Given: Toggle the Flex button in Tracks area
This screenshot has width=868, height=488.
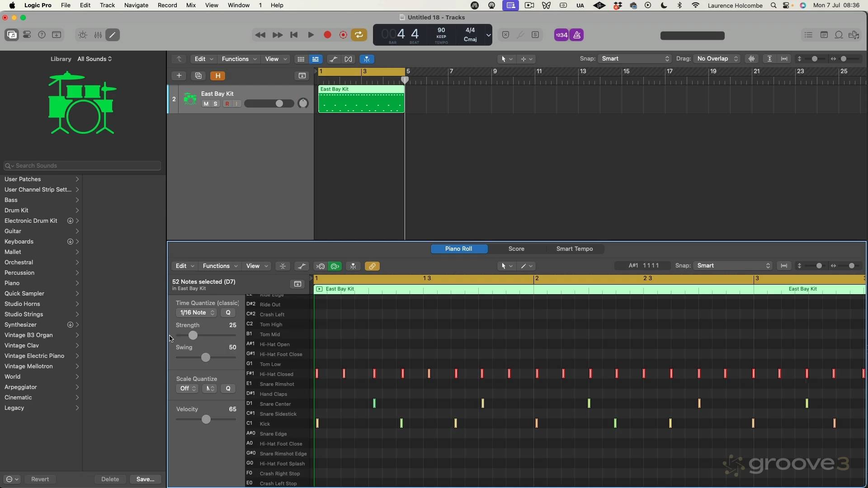Looking at the screenshot, I should click(x=348, y=59).
